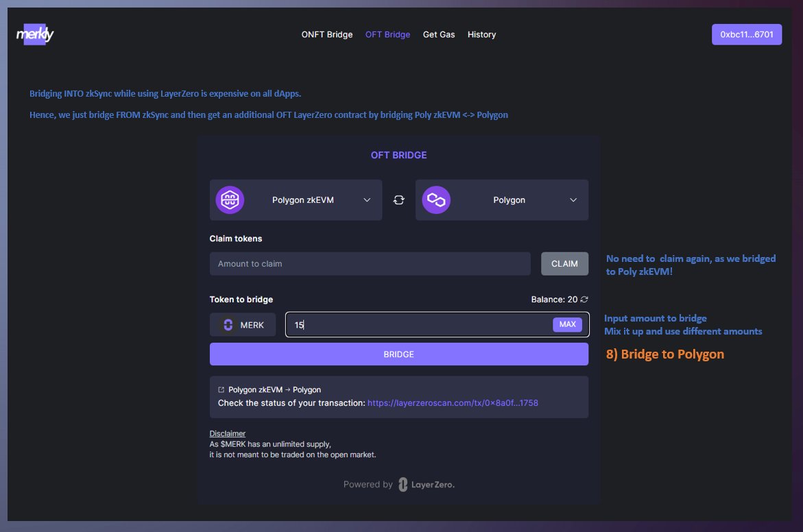Viewport: 803px width, 532px height.
Task: Click the Merkly logo
Action: (x=35, y=34)
